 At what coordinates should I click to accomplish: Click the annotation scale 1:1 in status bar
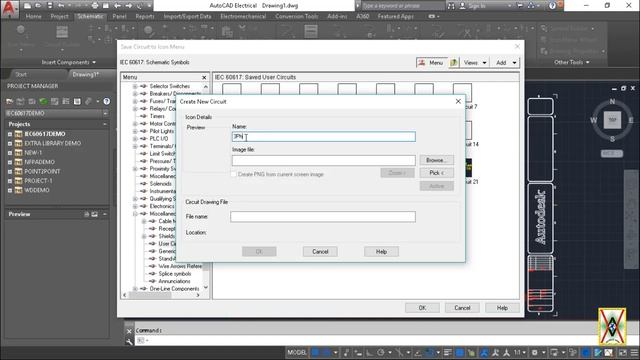518,352
